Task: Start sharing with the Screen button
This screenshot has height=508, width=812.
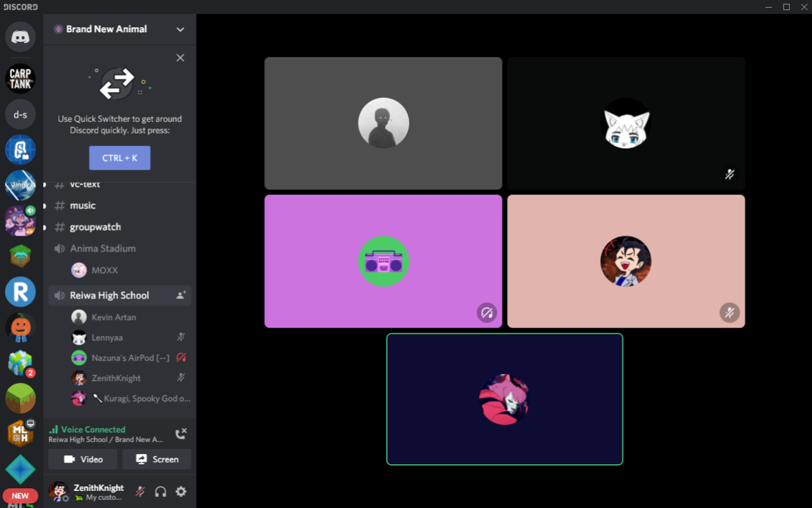Action: [156, 459]
